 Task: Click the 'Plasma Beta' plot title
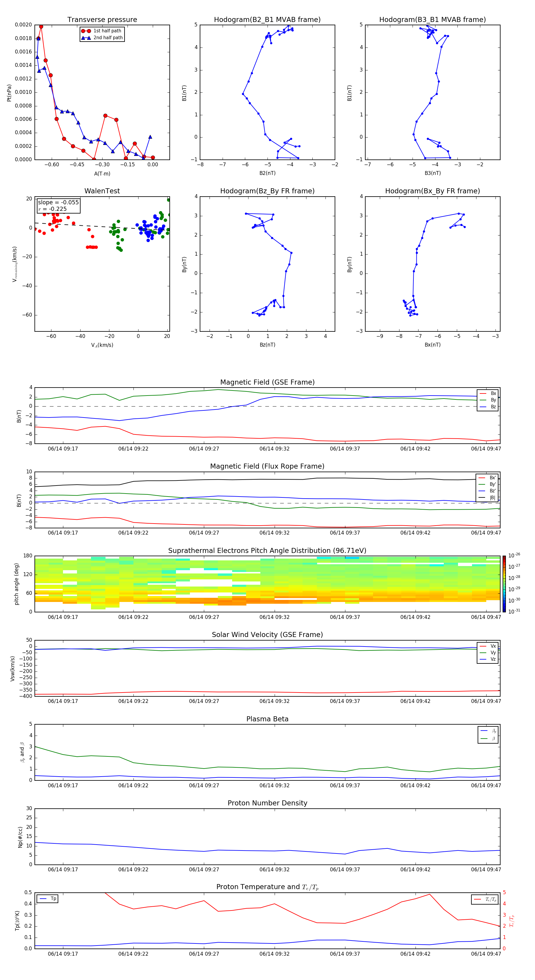(267, 719)
